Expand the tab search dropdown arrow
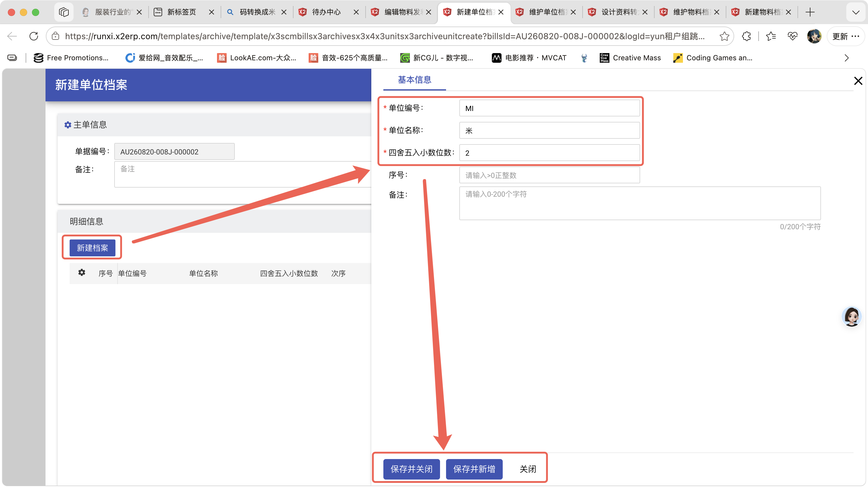Screen dimensions: 868x488 coord(856,12)
